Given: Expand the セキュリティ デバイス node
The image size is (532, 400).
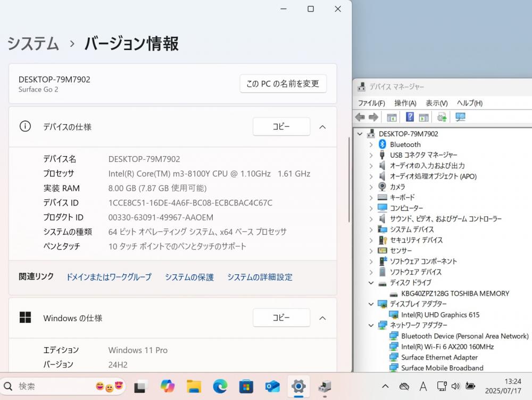Looking at the screenshot, I should (371, 240).
